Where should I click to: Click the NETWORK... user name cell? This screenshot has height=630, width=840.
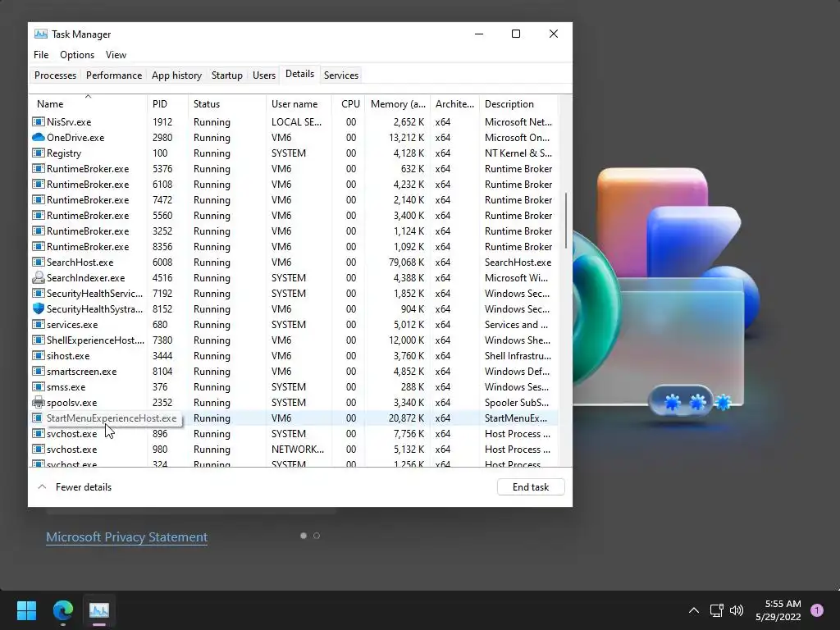(x=298, y=449)
